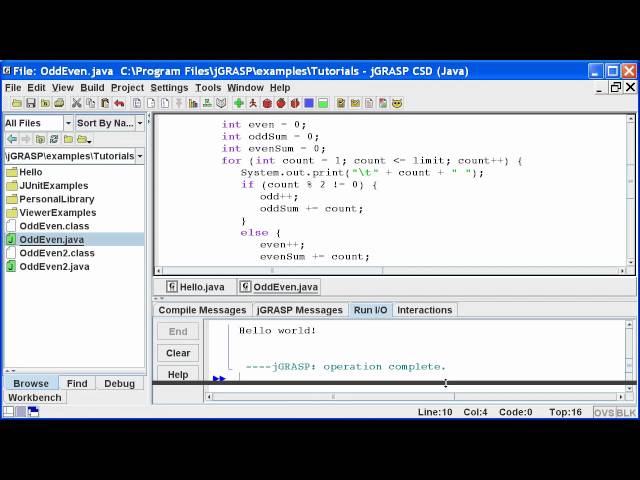The image size is (640, 480).
Task: Switch to the Debug tab
Action: tap(119, 384)
